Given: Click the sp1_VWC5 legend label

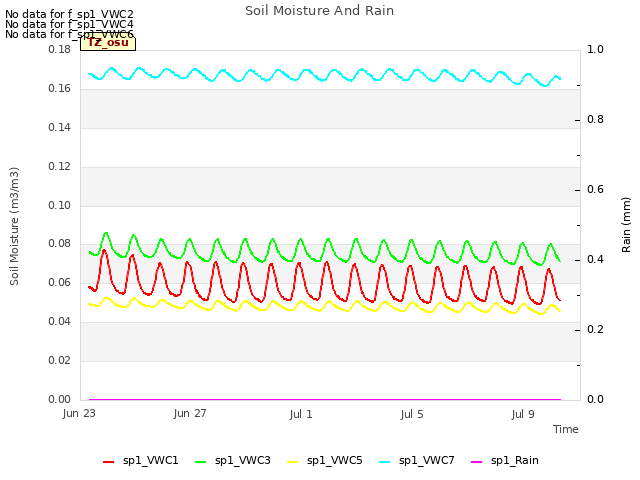Looking at the screenshot, I should click(x=335, y=460).
